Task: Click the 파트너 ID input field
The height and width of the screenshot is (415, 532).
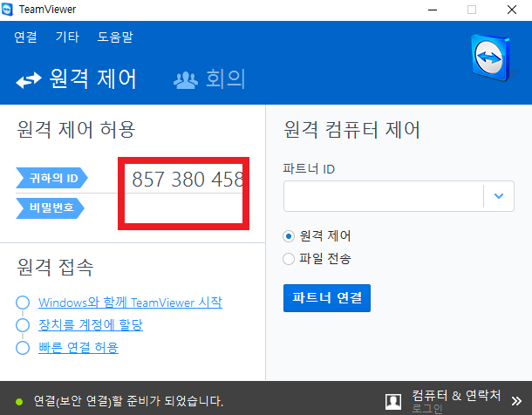Action: pos(384,196)
